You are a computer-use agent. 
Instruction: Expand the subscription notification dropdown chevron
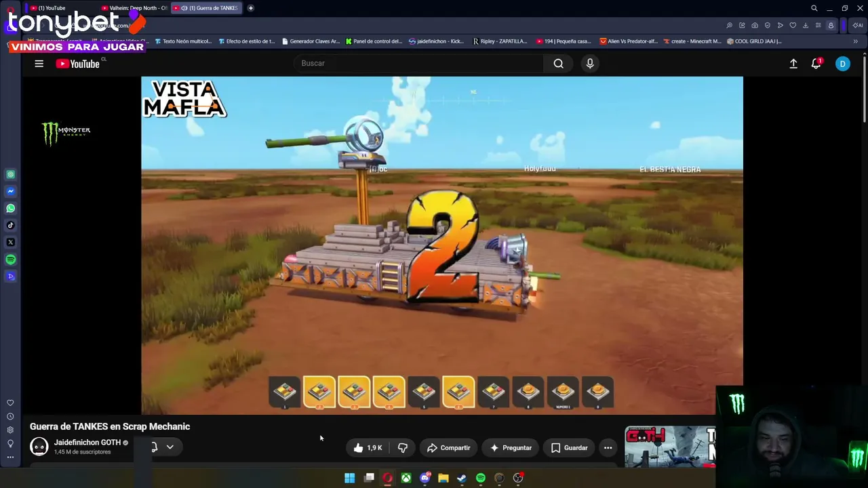click(170, 447)
